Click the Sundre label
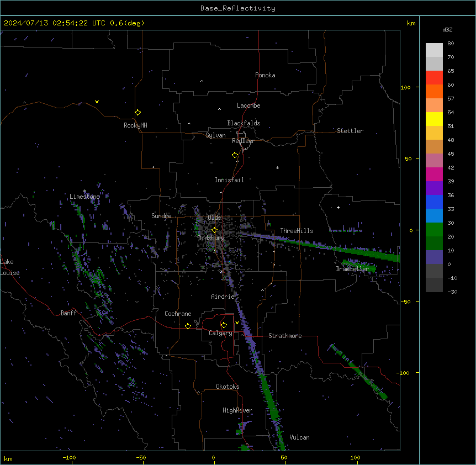Screen dimensions: 476x465 pyautogui.click(x=161, y=216)
